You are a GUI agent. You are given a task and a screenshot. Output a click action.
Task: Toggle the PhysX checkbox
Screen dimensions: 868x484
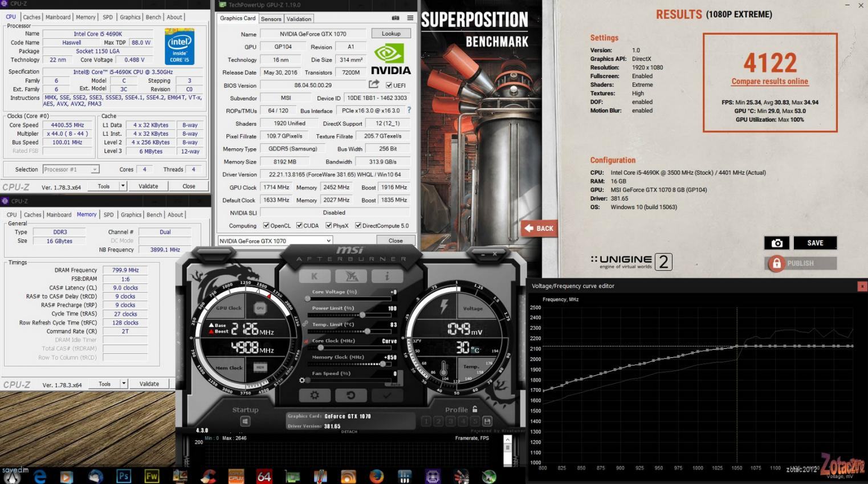328,226
